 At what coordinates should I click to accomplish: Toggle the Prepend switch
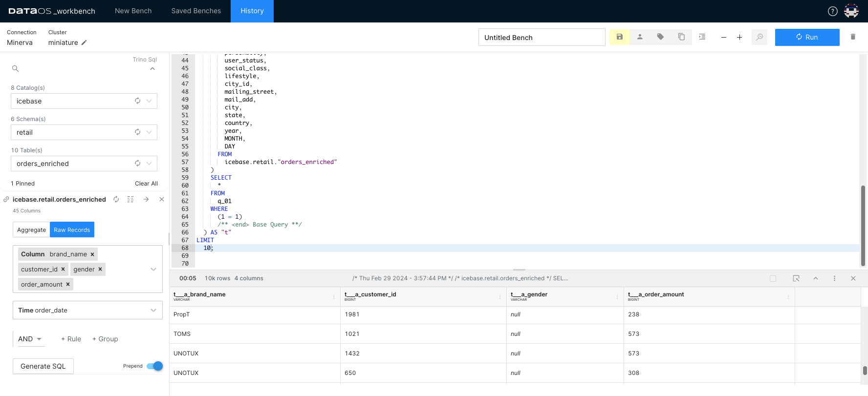154,366
